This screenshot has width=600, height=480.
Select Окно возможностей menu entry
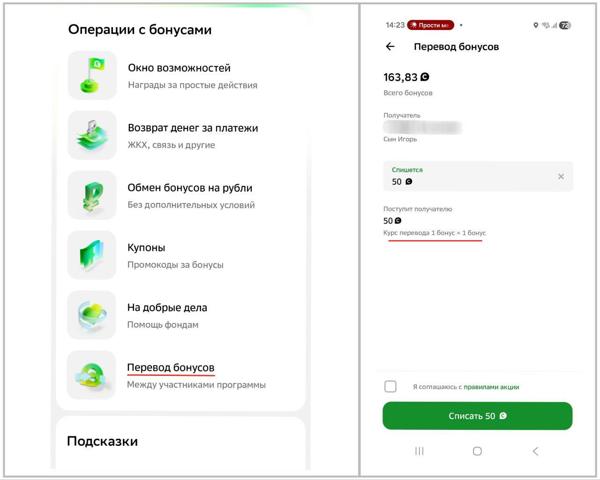[179, 67]
